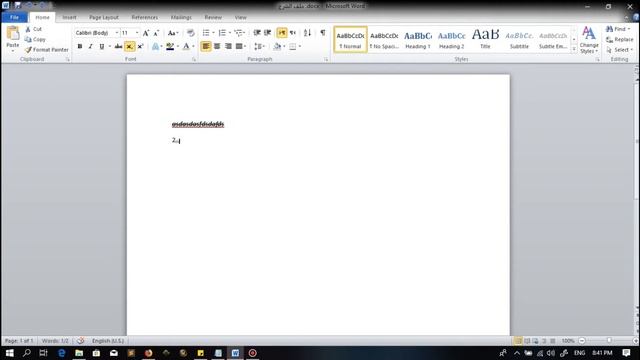
Task: Open the font name dropdown
Action: pos(117,33)
